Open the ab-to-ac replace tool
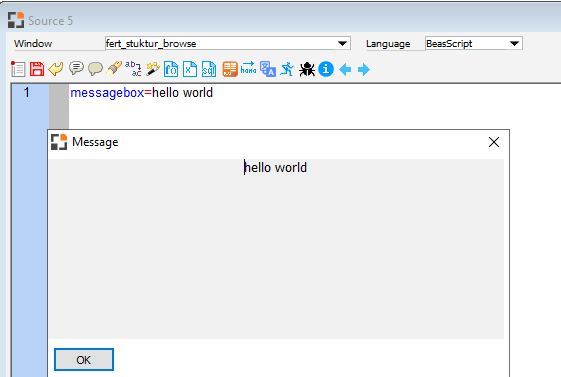The height and width of the screenshot is (377, 561). [133, 69]
